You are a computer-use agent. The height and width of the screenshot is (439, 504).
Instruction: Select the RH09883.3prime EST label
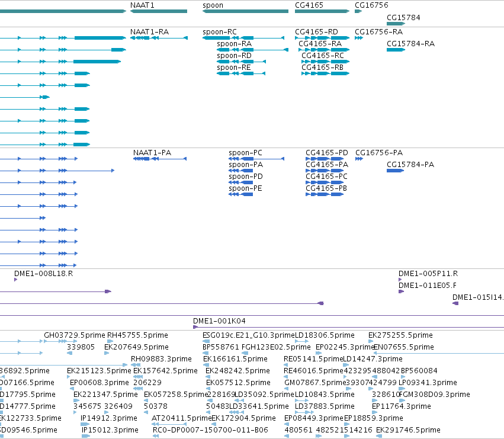pyautogui.click(x=161, y=359)
